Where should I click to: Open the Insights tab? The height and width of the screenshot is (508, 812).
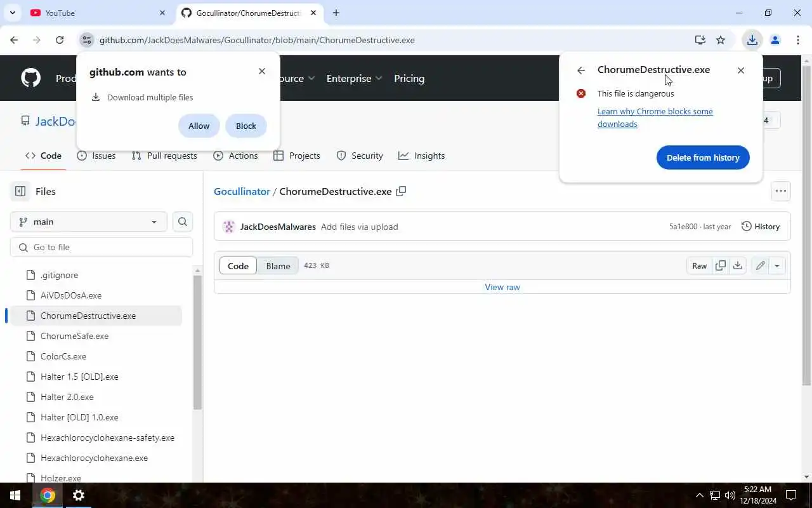tap(422, 156)
